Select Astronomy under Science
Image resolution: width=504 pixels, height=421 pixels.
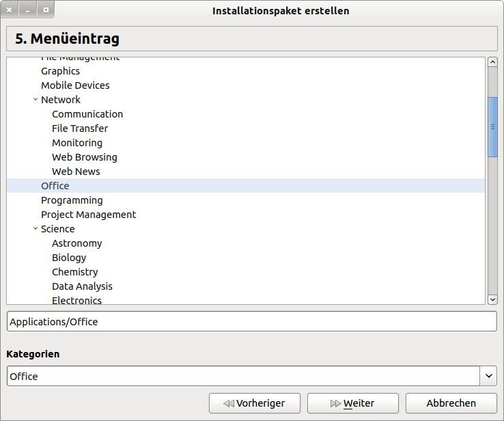(77, 243)
